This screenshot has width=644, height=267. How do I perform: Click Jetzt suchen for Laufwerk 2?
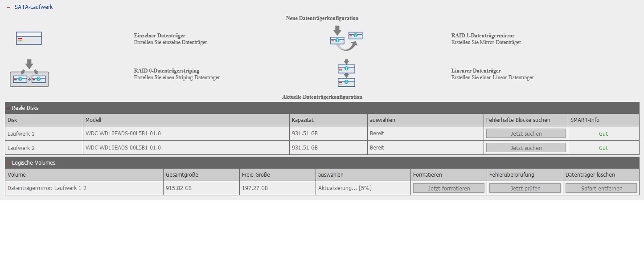(x=526, y=148)
